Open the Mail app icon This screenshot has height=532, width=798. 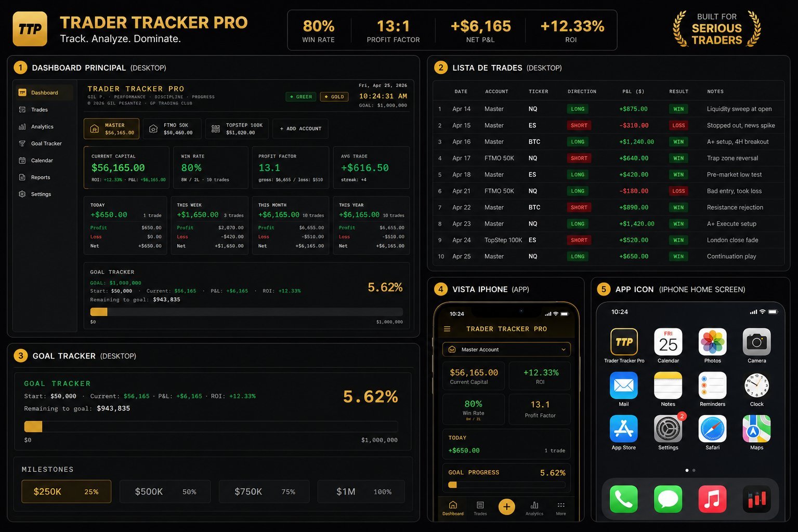coord(624,385)
